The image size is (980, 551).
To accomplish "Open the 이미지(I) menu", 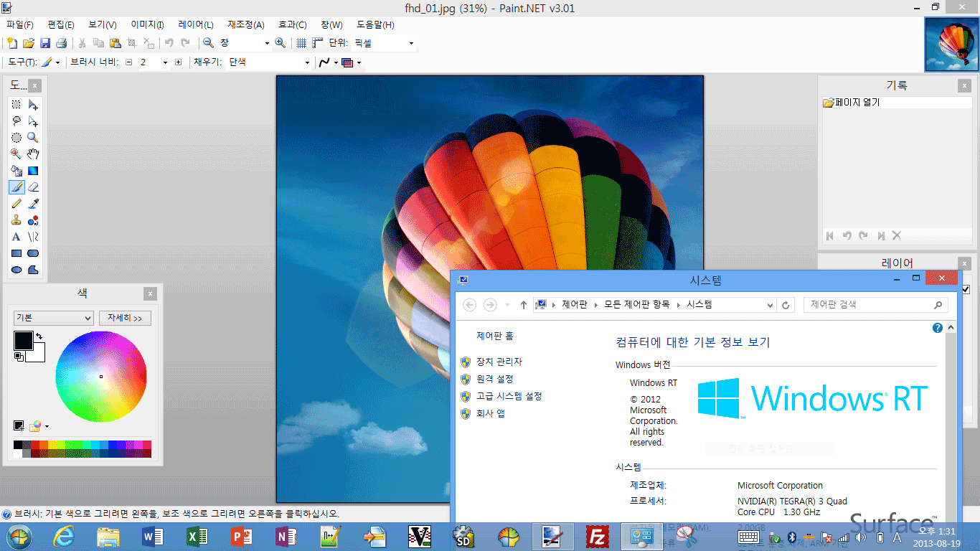I will coord(147,24).
